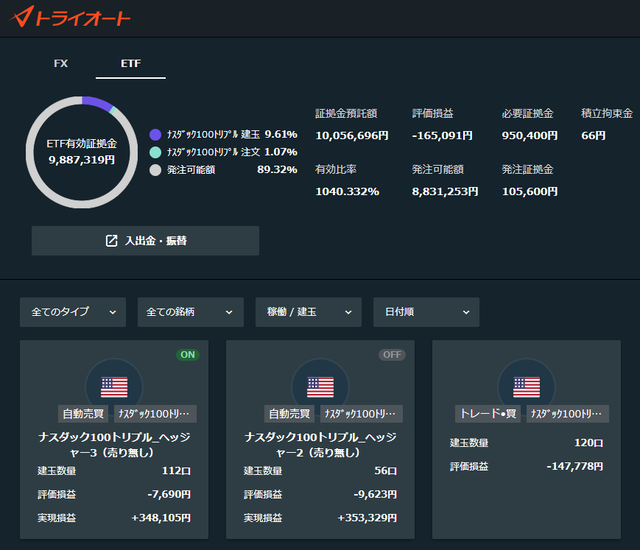Screen dimensions: 640x550
Task: Open ナスダック100トリプル_ヘッジャー2（売り無し） card title
Action: point(320,445)
